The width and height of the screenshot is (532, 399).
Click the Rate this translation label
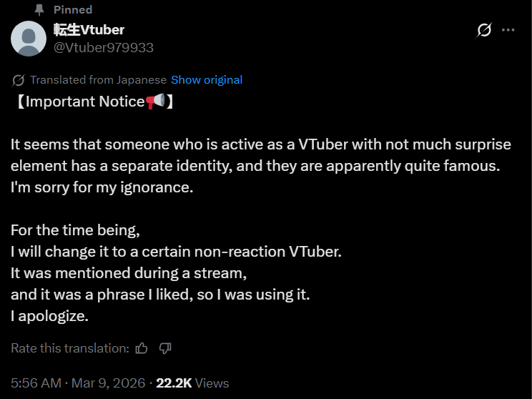tap(70, 348)
